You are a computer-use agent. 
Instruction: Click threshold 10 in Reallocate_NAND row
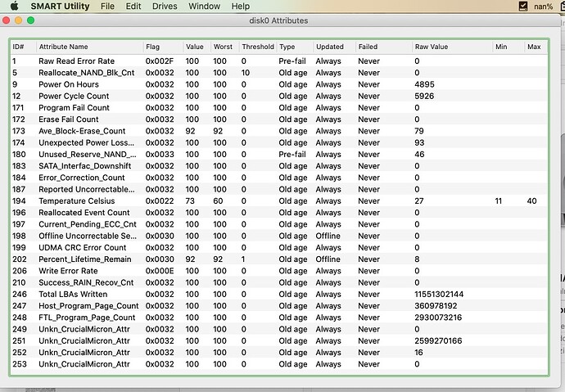(x=246, y=73)
